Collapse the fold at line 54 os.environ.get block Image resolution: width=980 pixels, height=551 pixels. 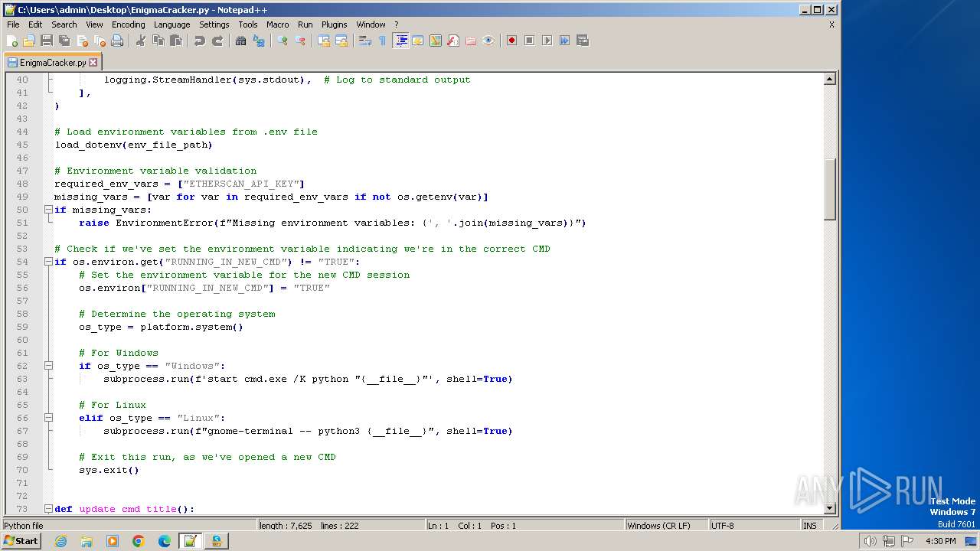48,262
